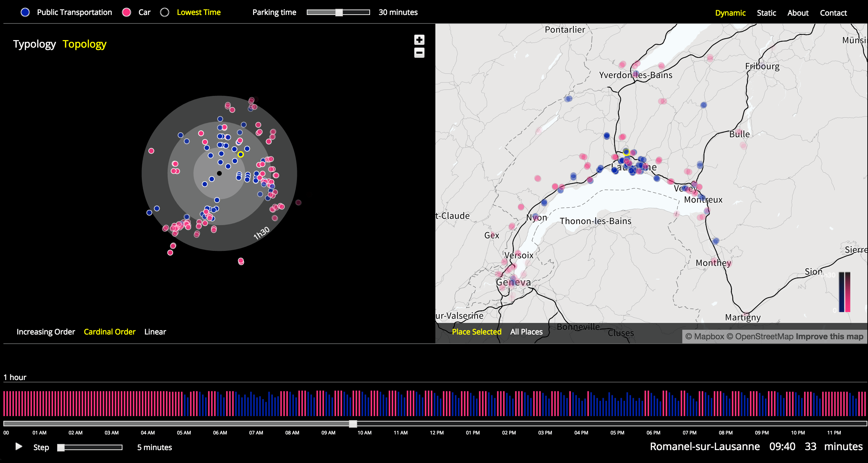
Task: Click the Pontarlier label on the map
Action: coord(565,30)
